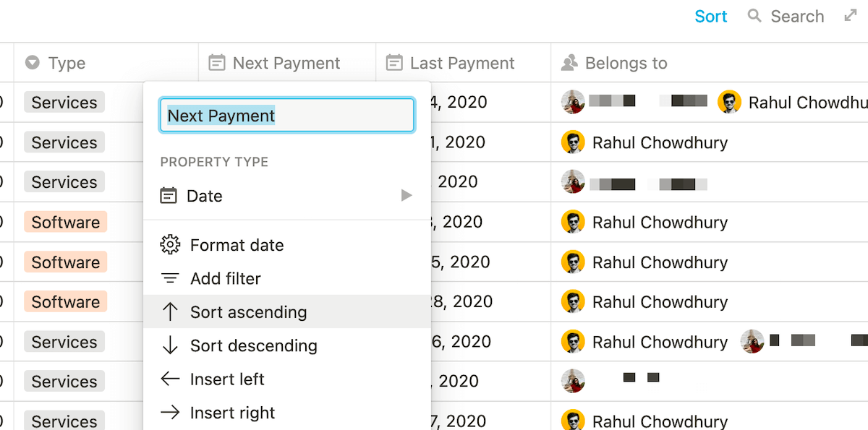Expand the Date property type submenu
This screenshot has width=868, height=430.
(x=405, y=195)
